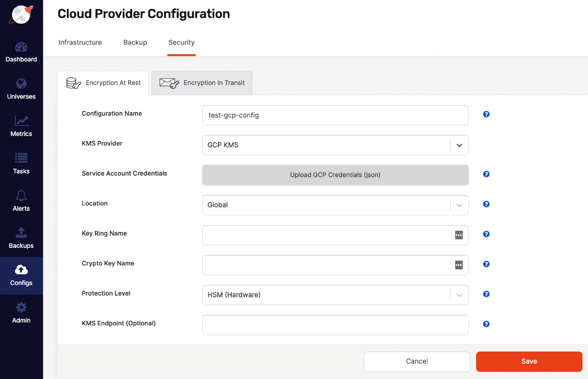The height and width of the screenshot is (379, 588).
Task: Switch to the Infrastructure tab
Action: pyautogui.click(x=80, y=42)
